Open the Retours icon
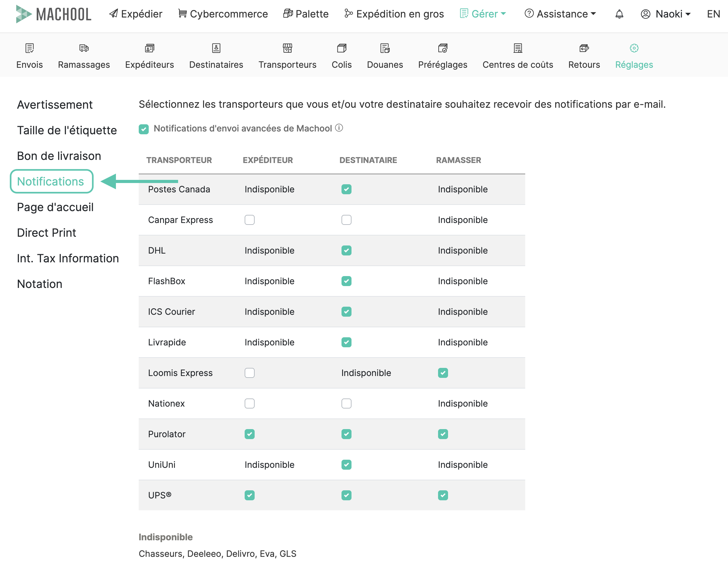The height and width of the screenshot is (574, 728). tap(584, 48)
